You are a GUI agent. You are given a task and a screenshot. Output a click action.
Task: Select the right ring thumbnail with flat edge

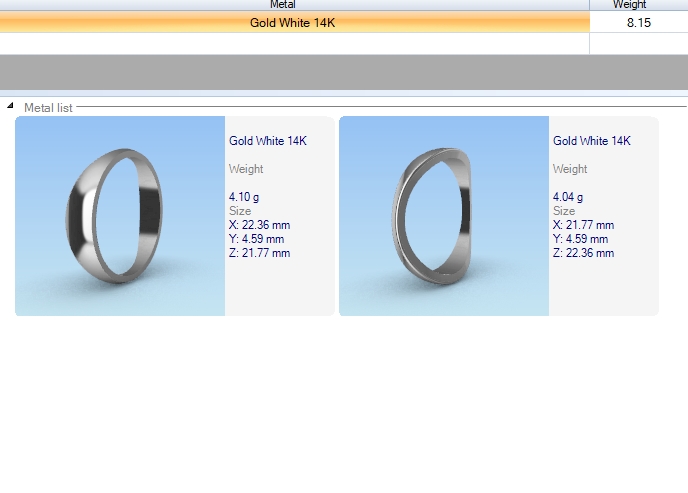coord(444,216)
